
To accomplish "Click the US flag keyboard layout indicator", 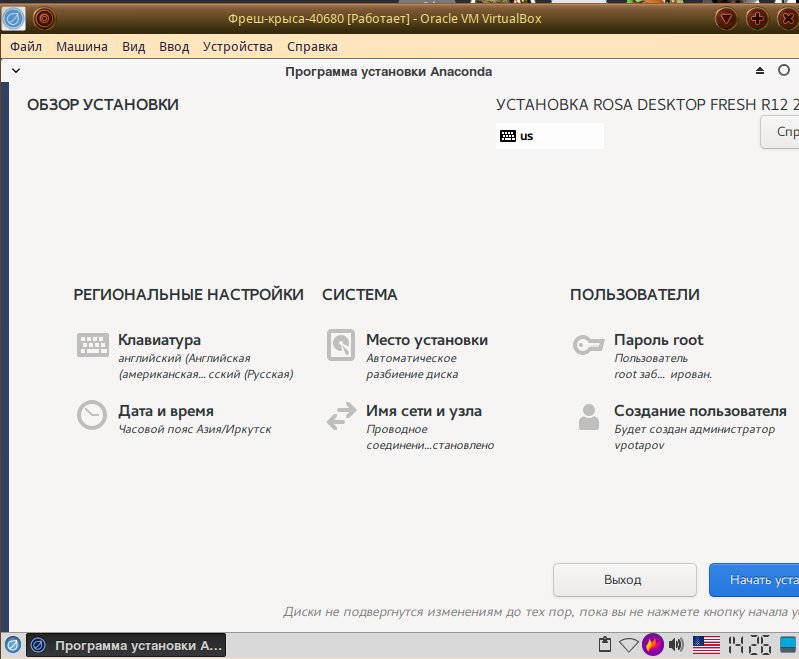I will pyautogui.click(x=706, y=645).
